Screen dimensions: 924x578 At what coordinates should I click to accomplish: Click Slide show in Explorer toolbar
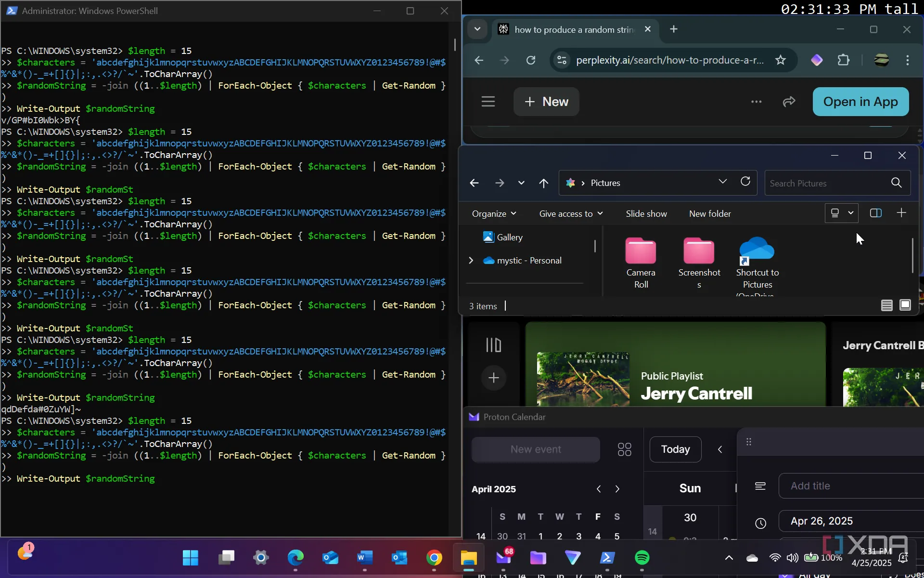coord(646,213)
